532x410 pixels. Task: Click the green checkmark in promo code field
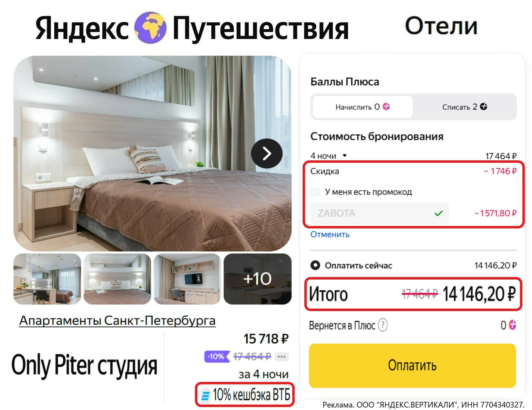(438, 213)
